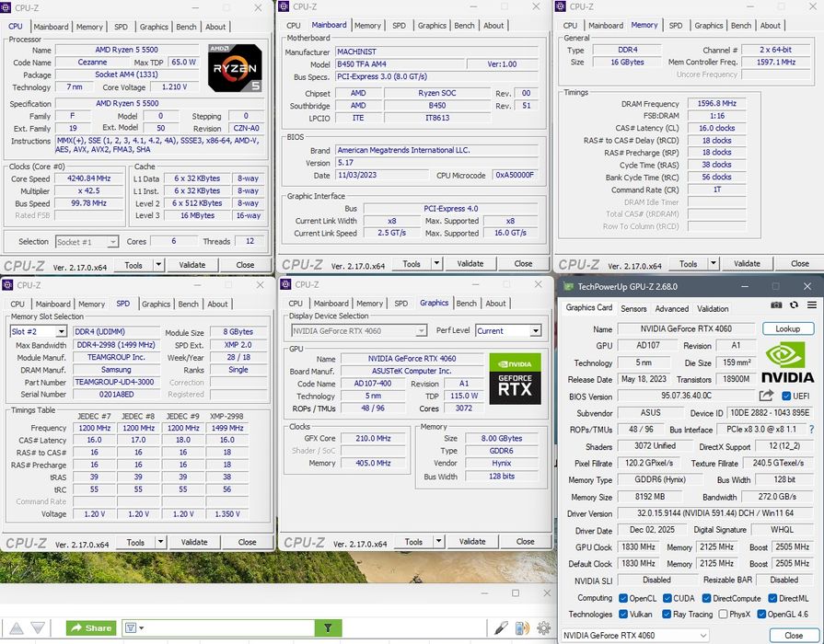Image resolution: width=824 pixels, height=644 pixels.
Task: Click the up triangle arrow in bottom toolbar
Action: click(17, 627)
